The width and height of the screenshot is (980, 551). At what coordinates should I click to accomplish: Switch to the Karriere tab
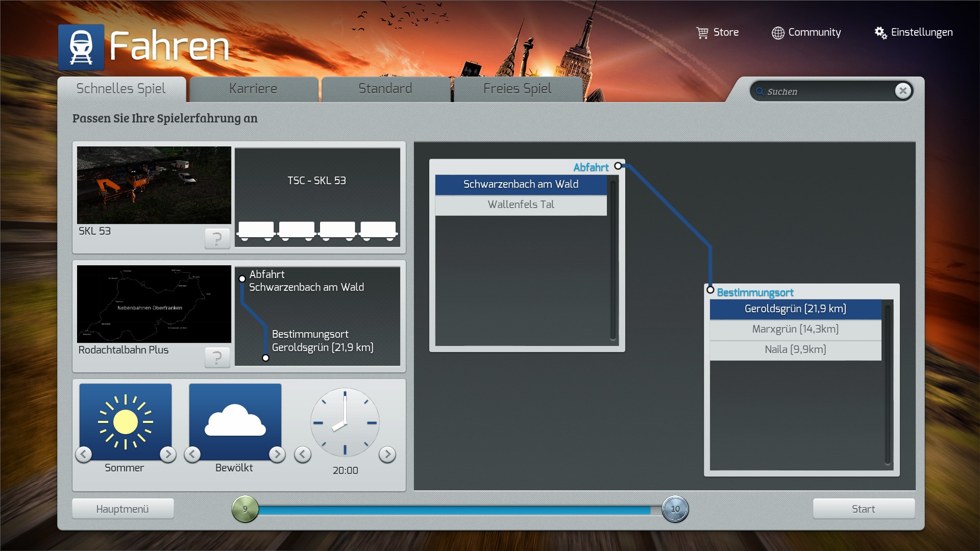tap(253, 89)
